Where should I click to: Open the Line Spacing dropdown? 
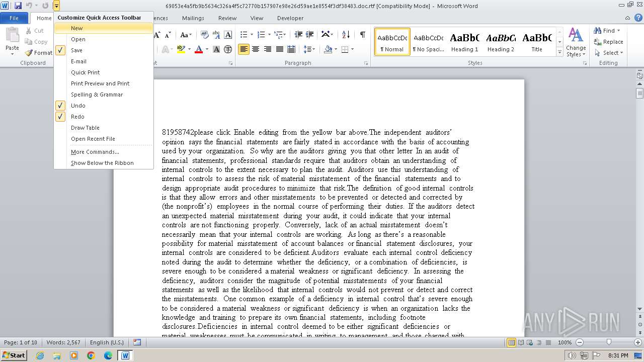coord(309,49)
